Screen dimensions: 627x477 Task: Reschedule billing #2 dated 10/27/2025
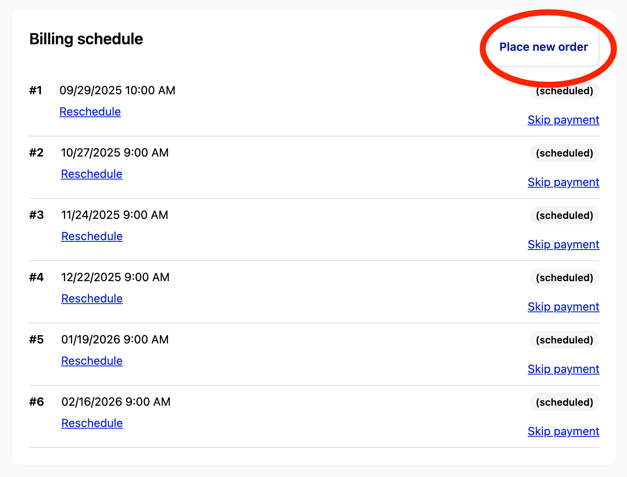point(91,174)
